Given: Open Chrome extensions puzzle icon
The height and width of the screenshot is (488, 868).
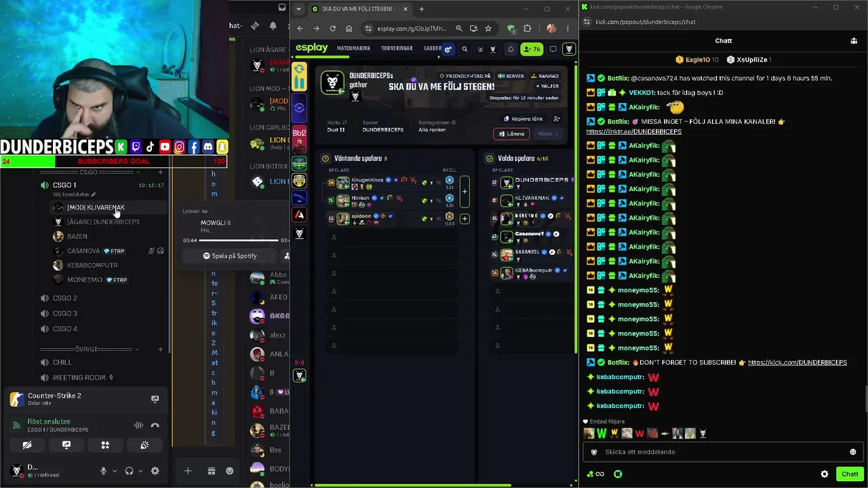Looking at the screenshot, I should click(x=528, y=28).
